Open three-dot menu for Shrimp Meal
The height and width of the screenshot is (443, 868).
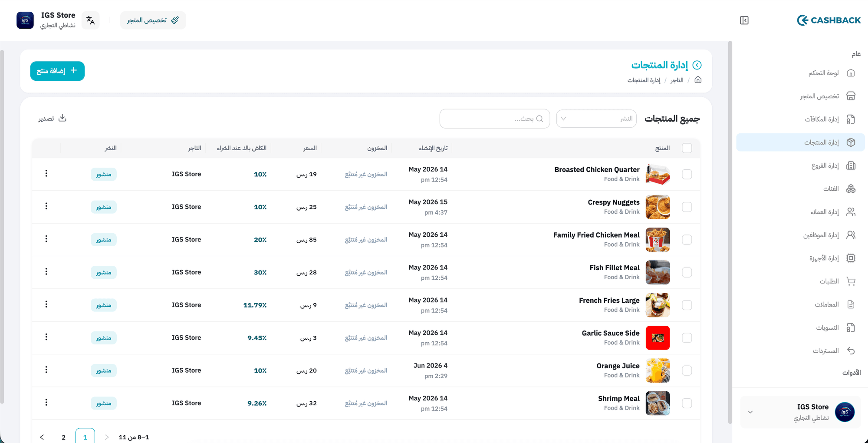coord(46,403)
